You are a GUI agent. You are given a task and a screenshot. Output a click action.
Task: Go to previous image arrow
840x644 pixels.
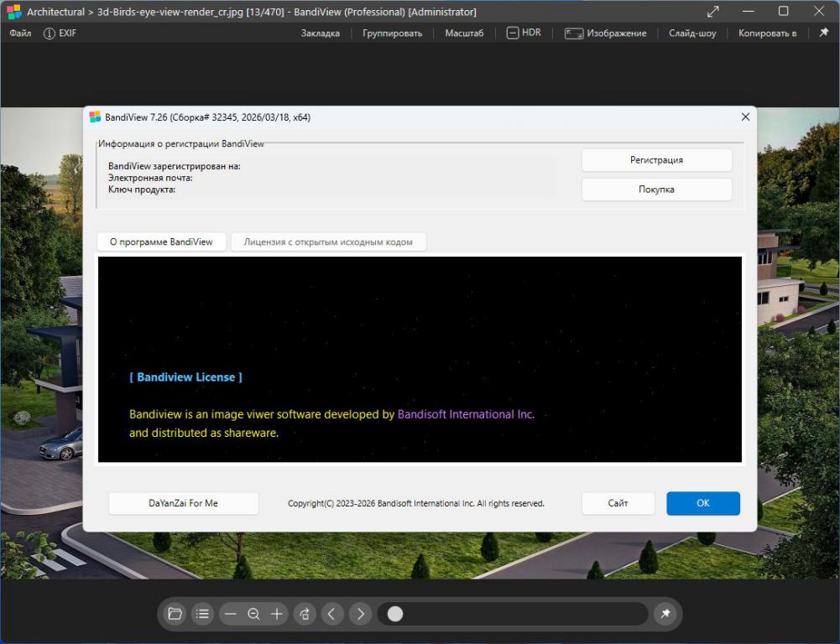point(331,614)
